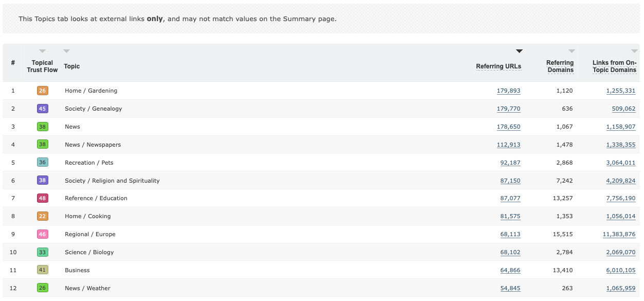Select the green Trust Flow badge for News
Image resolution: width=644 pixels, height=301 pixels.
point(43,127)
